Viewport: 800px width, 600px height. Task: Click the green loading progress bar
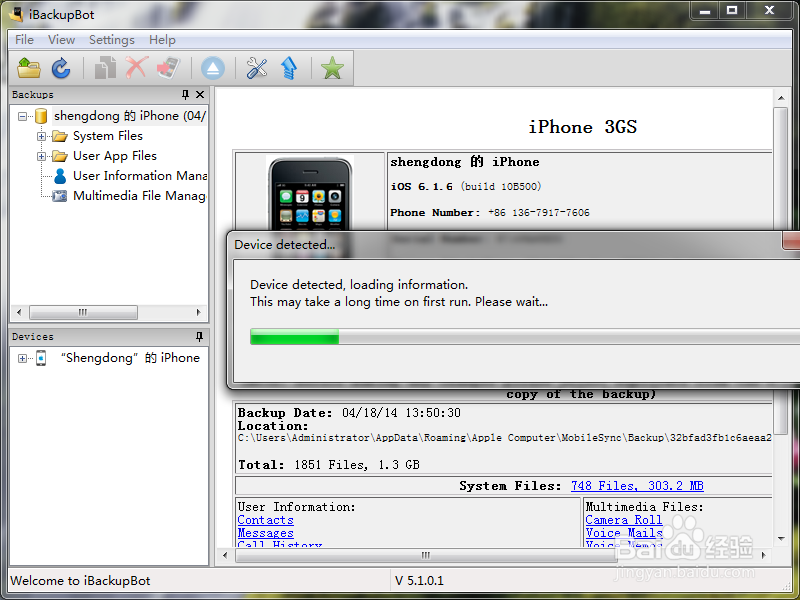(x=294, y=337)
